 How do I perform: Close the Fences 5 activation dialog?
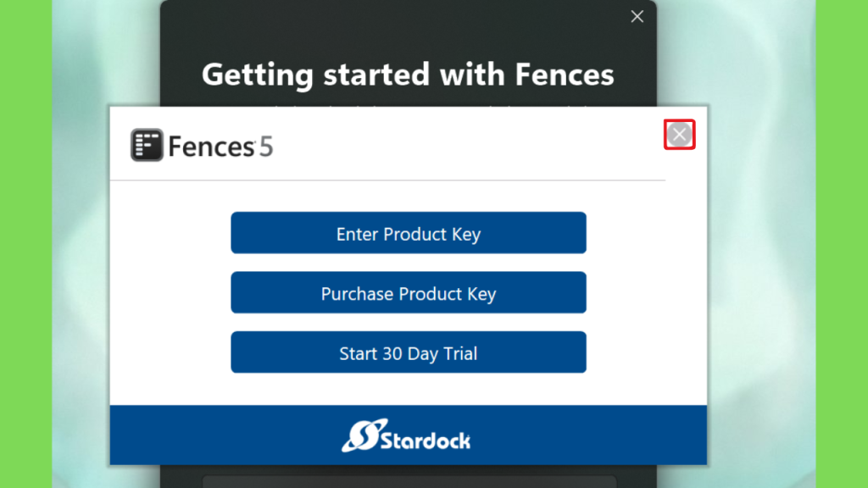679,135
